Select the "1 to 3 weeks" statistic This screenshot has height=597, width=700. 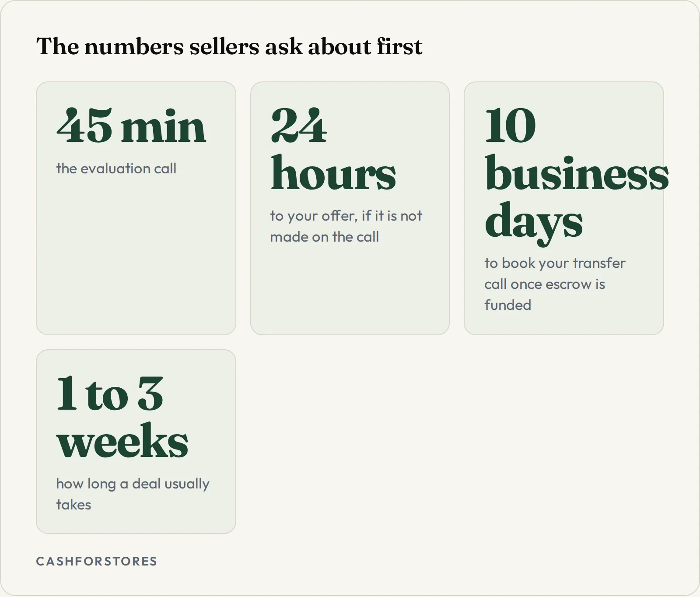pyautogui.click(x=122, y=417)
